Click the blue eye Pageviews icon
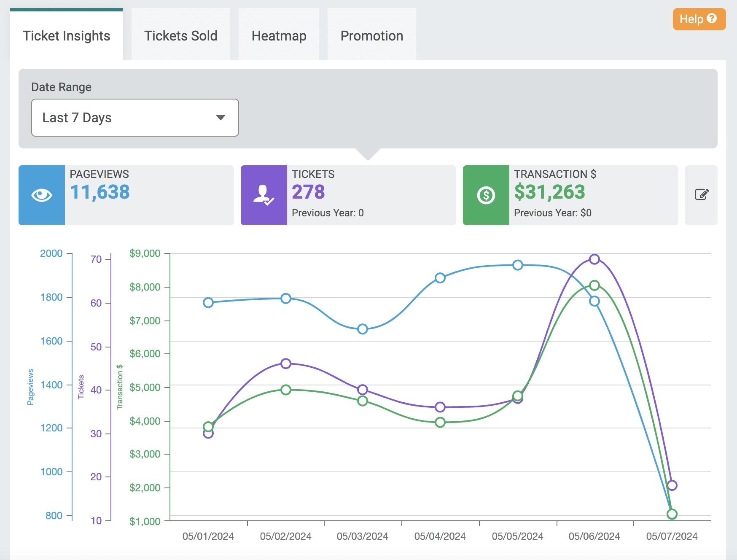Screen dimensions: 737x560 [41, 195]
